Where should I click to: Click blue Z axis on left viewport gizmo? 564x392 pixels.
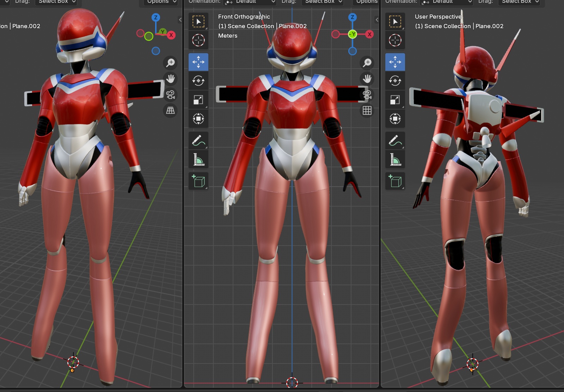156,17
